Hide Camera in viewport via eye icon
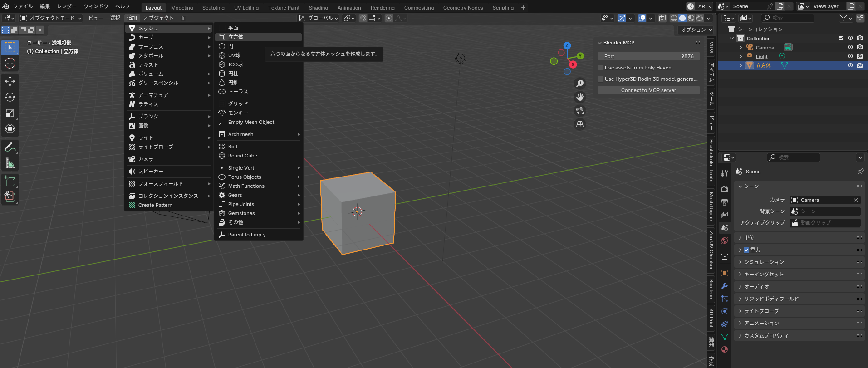 pos(850,47)
